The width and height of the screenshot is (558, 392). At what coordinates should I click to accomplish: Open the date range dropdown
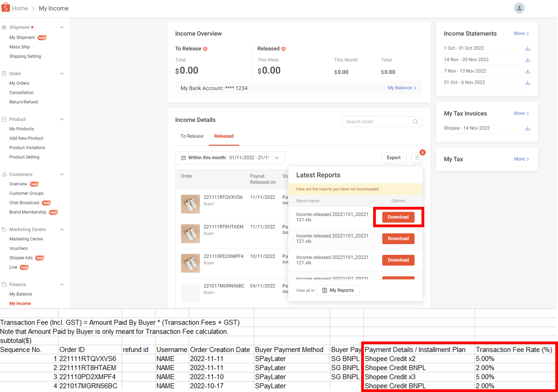click(x=277, y=158)
